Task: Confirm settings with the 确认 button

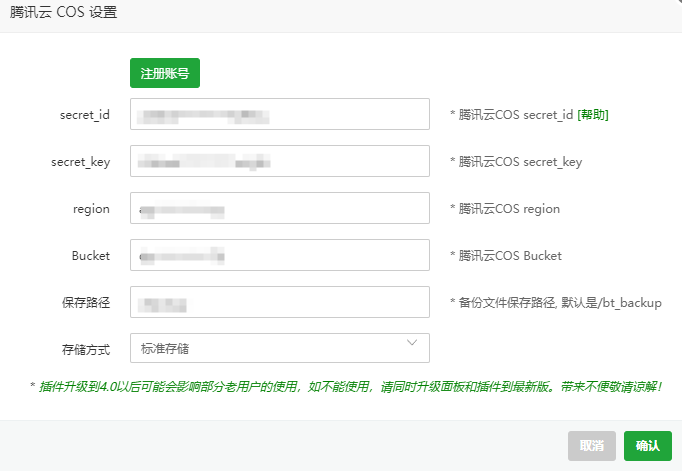Action: [647, 446]
